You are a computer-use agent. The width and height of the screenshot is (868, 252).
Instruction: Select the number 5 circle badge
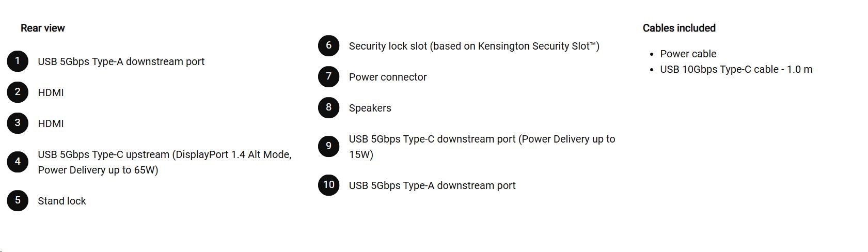[x=18, y=201]
